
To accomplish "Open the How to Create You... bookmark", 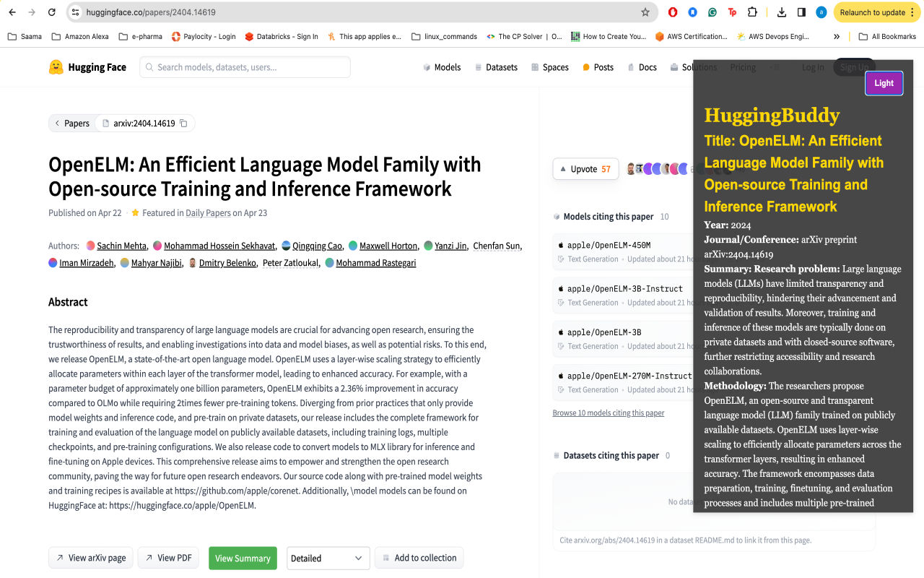I will click(609, 36).
